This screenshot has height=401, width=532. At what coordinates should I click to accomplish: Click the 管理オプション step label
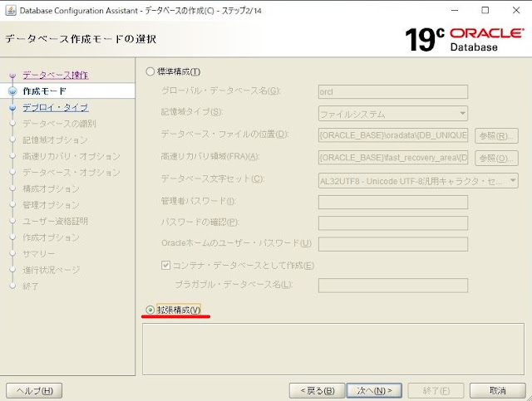52,205
